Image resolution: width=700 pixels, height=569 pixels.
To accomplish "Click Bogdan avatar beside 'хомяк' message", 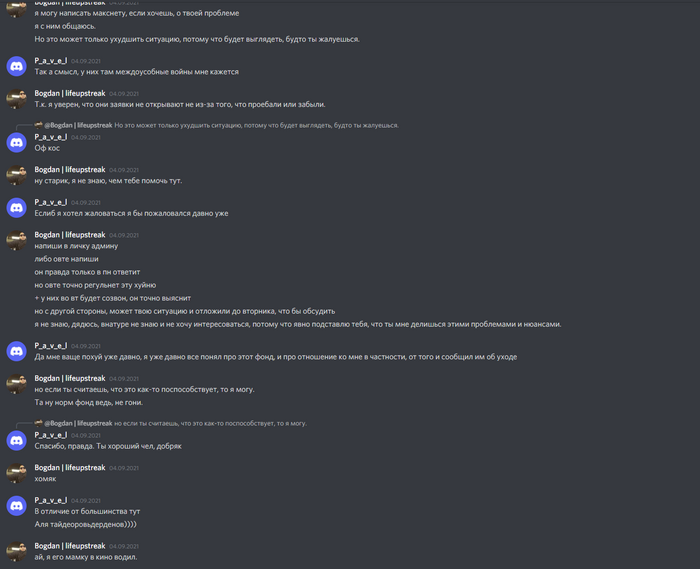I will 17,473.
